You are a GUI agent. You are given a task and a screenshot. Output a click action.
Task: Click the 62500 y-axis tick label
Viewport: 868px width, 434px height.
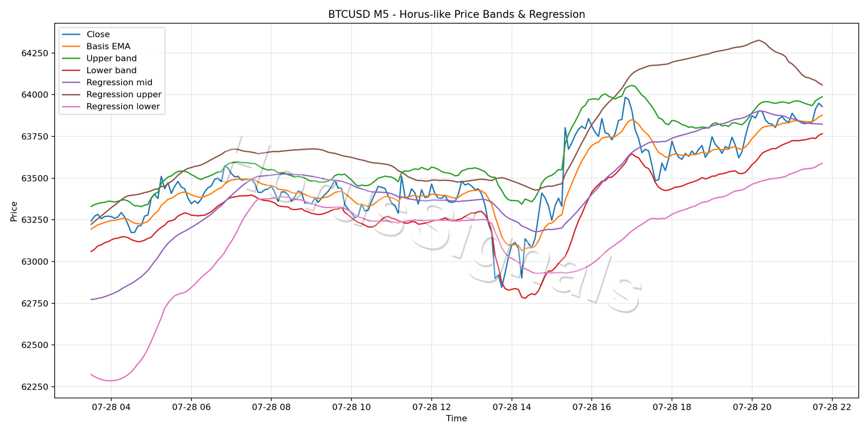(36, 345)
